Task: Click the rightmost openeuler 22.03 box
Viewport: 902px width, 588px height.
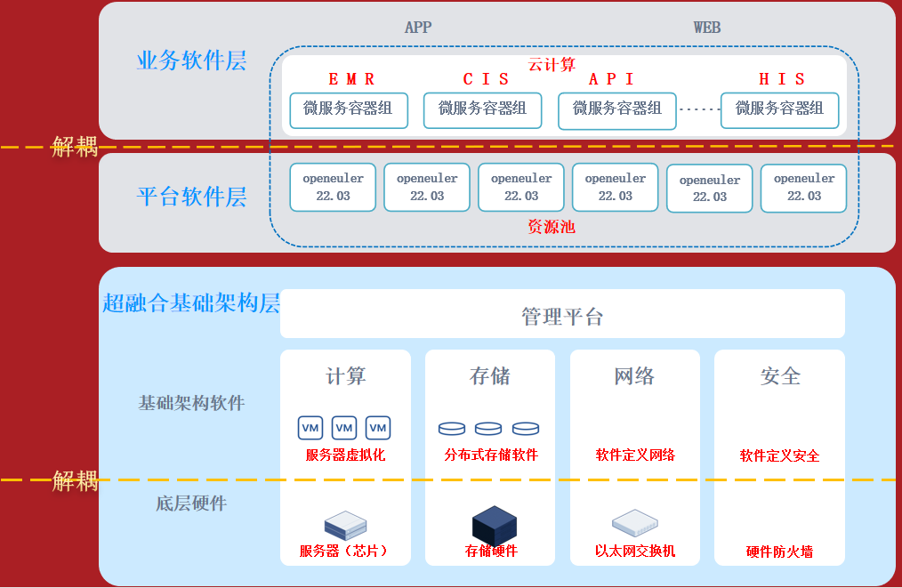Action: point(803,187)
